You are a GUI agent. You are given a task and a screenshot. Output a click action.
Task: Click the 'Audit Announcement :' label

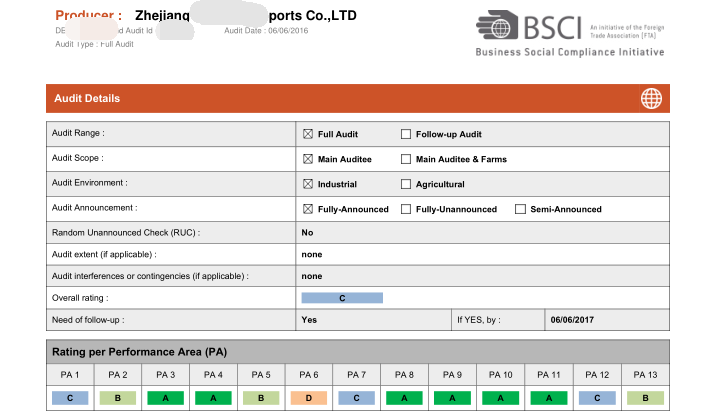point(94,208)
